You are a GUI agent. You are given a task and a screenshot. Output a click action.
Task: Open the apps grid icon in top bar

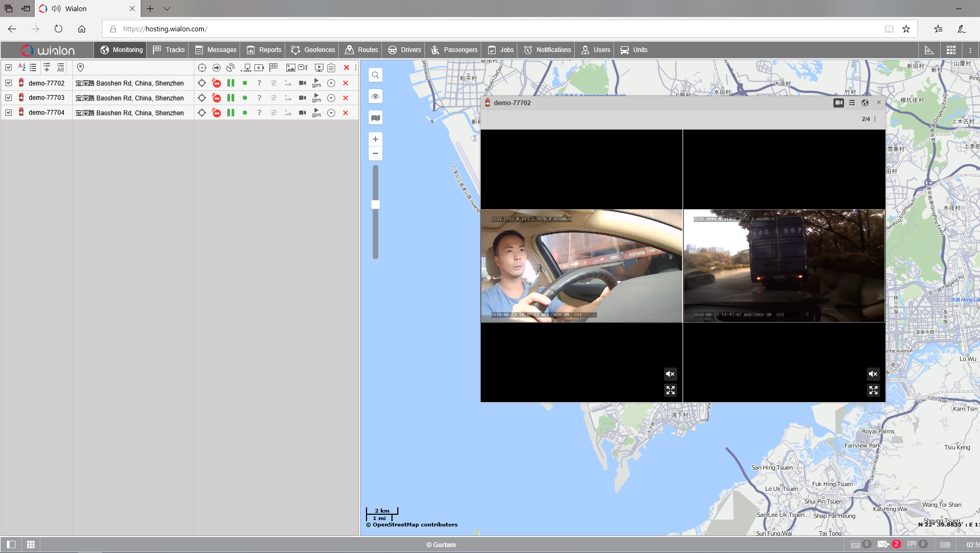(951, 50)
